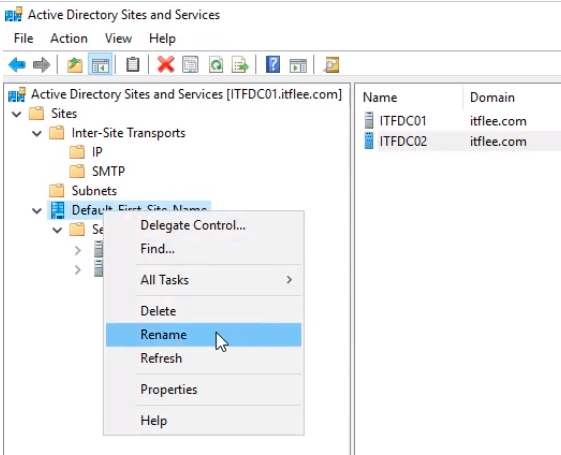Click the Find magnifier toolbar icon
Viewport: 561px width, 455px height.
[331, 65]
